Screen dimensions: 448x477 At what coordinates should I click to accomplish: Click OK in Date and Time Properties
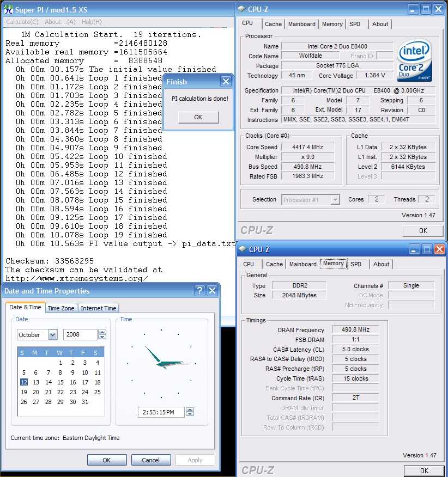tap(107, 460)
